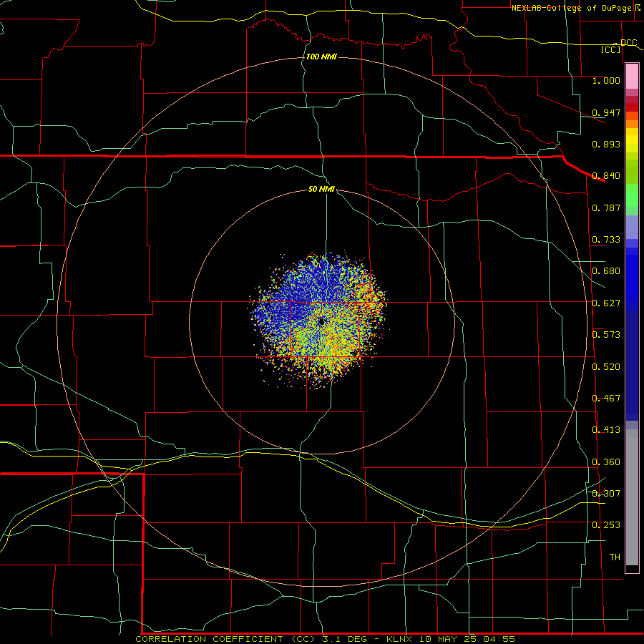Click the 0.733 color scale value
The width and height of the screenshot is (644, 644).
click(606, 240)
